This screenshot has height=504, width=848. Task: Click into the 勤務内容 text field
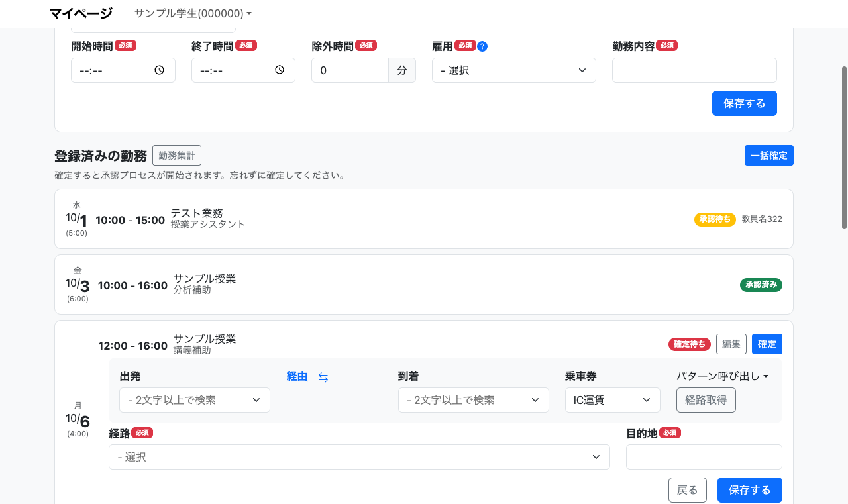694,70
